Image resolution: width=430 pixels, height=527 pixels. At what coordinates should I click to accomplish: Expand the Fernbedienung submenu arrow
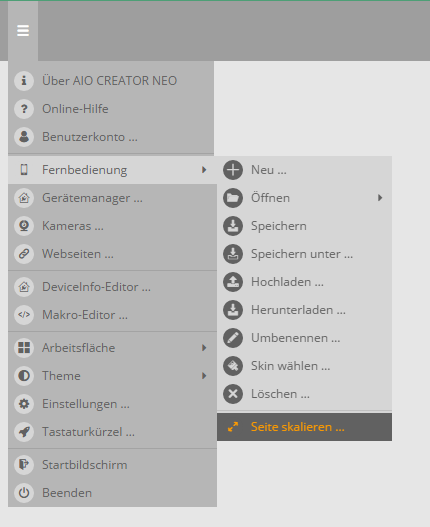(x=204, y=170)
